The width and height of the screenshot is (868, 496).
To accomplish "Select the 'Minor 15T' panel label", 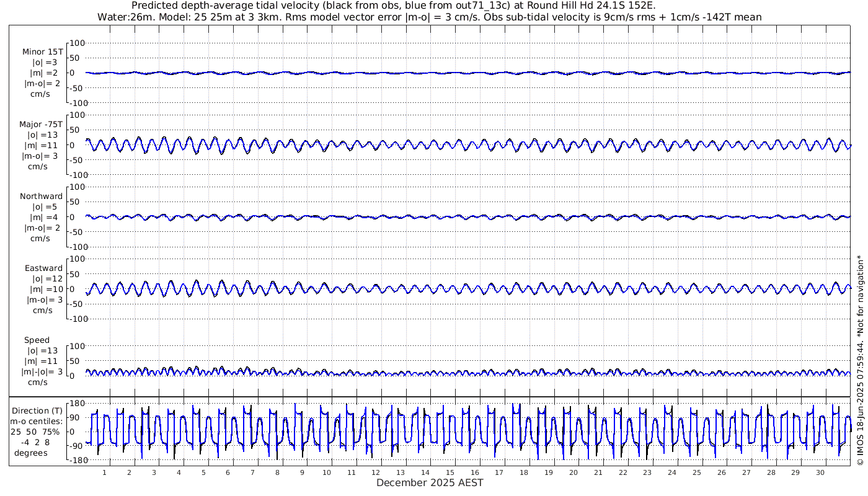I will [42, 52].
